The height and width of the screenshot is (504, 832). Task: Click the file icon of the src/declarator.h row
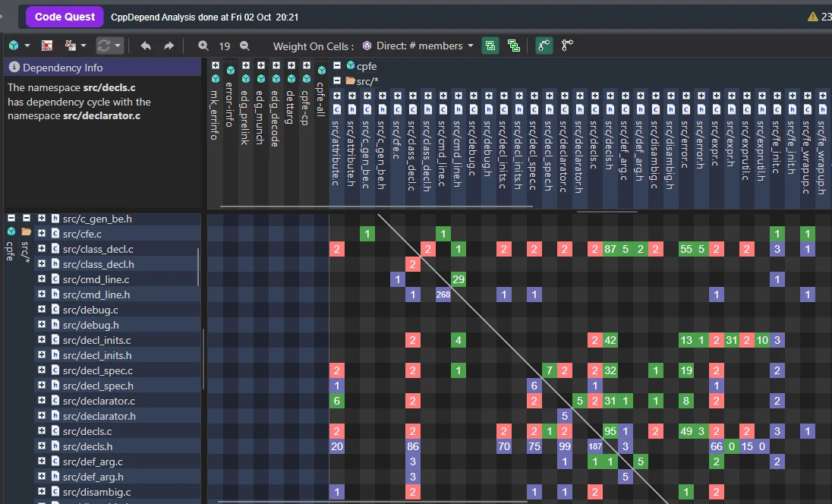click(55, 416)
